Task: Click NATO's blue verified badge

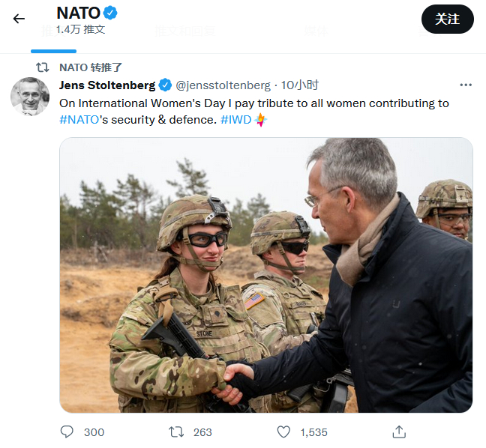Action: [110, 13]
